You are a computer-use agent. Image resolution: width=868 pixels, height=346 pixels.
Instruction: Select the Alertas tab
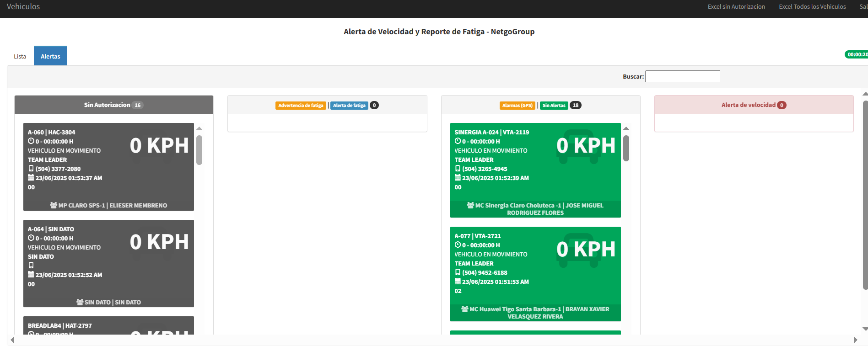pyautogui.click(x=50, y=56)
